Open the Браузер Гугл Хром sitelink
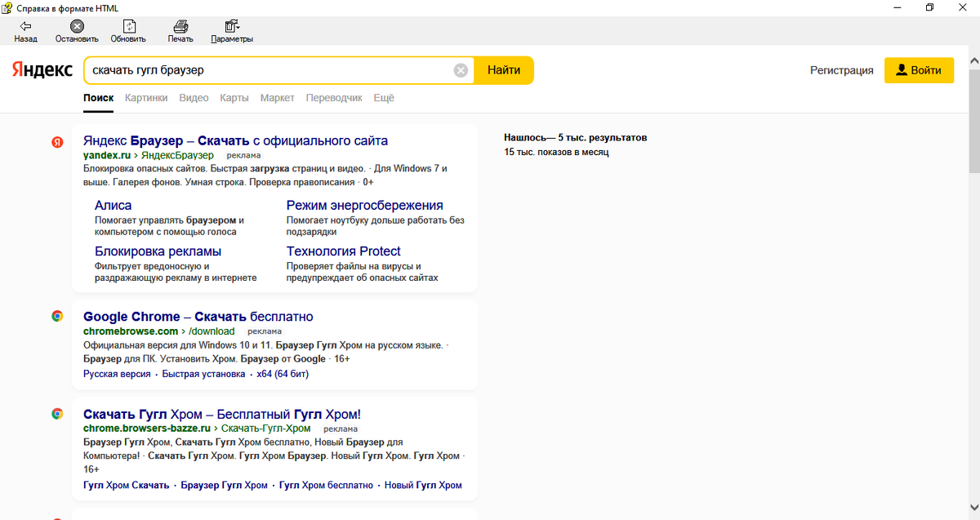 (225, 485)
